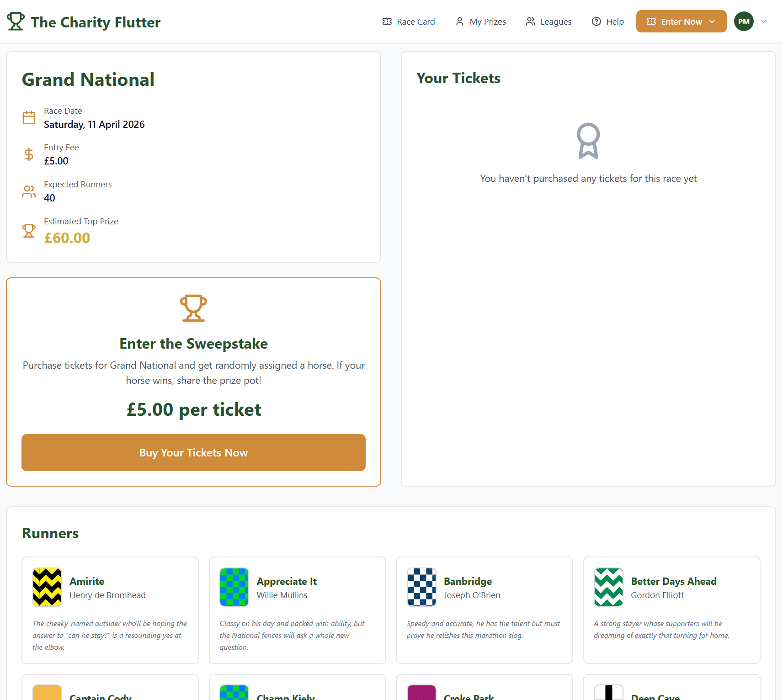
Task: Open the account dropdown next to PM avatar
Action: tap(764, 21)
